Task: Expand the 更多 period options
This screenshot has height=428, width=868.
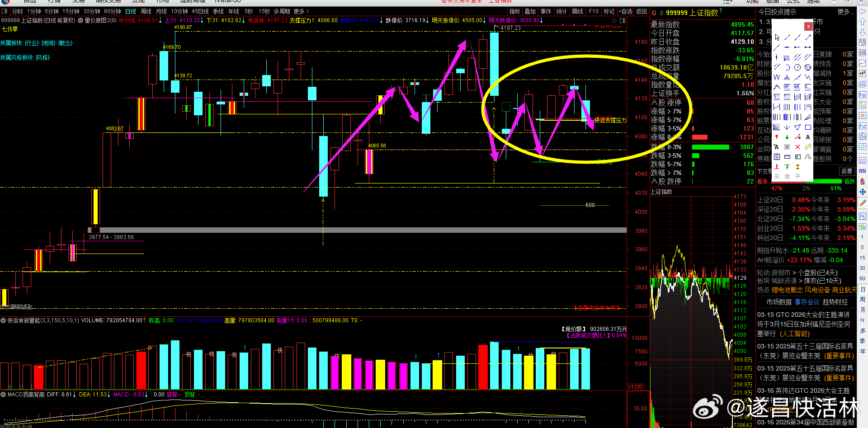Action: [x=301, y=11]
